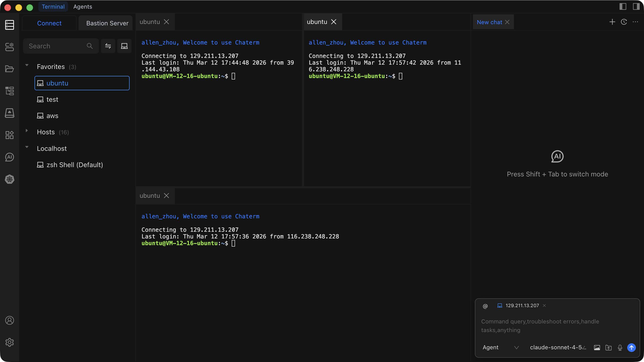Open chat history clock icon
644x362 pixels.
624,22
